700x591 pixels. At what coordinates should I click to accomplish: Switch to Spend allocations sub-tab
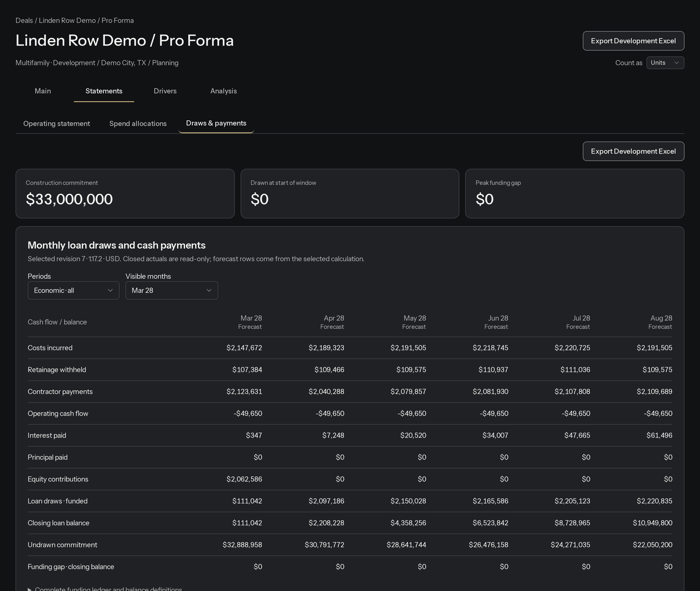click(x=138, y=124)
